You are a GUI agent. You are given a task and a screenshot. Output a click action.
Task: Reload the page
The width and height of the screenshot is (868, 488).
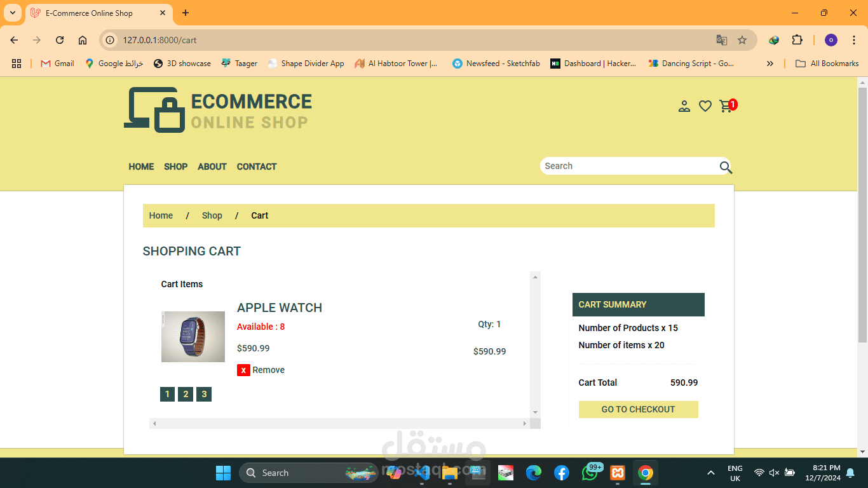[60, 40]
